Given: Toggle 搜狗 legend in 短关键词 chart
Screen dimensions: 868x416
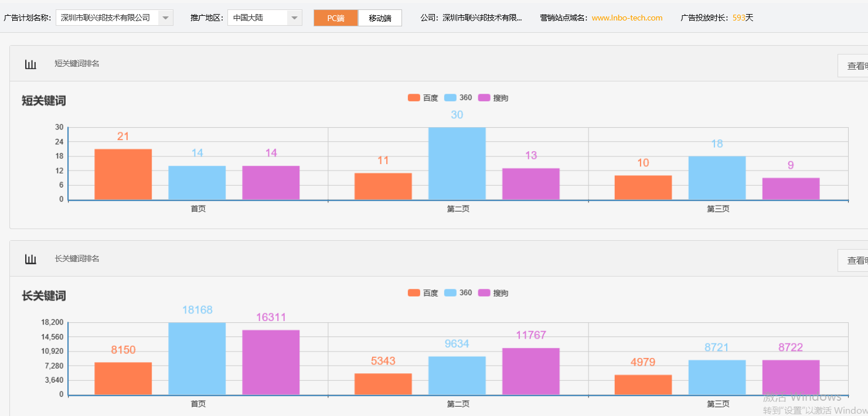Looking at the screenshot, I should (x=493, y=98).
